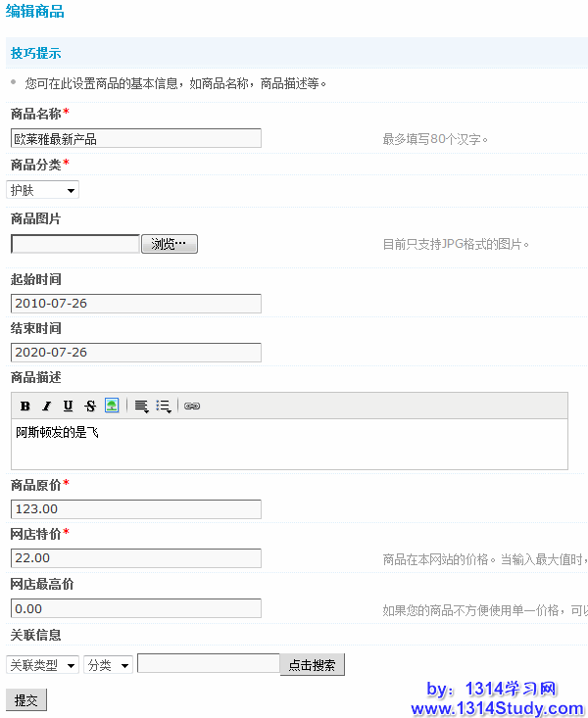Image resolution: width=588 pixels, height=718 pixels.
Task: Focus the 起始时间 date field
Action: click(136, 304)
